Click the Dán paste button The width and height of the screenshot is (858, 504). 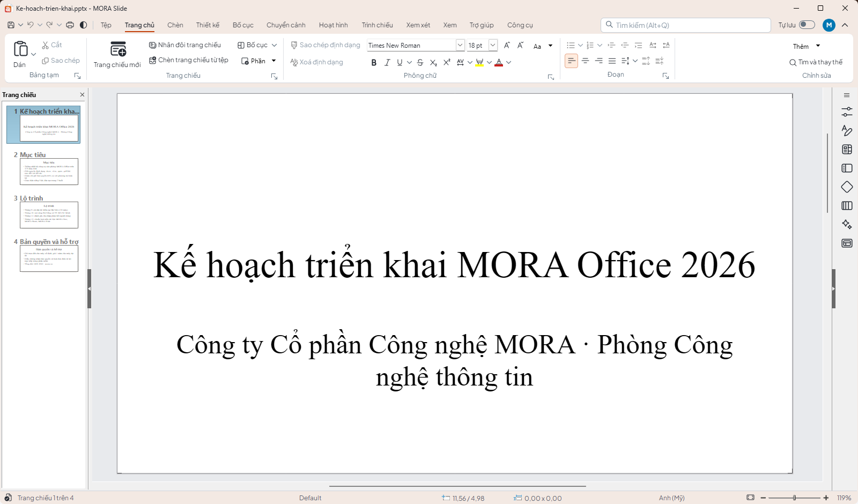coord(20,55)
